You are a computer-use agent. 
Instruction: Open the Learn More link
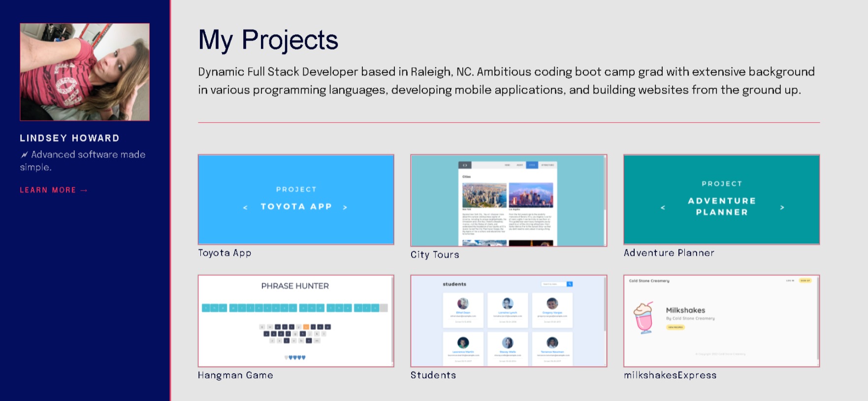click(x=53, y=190)
